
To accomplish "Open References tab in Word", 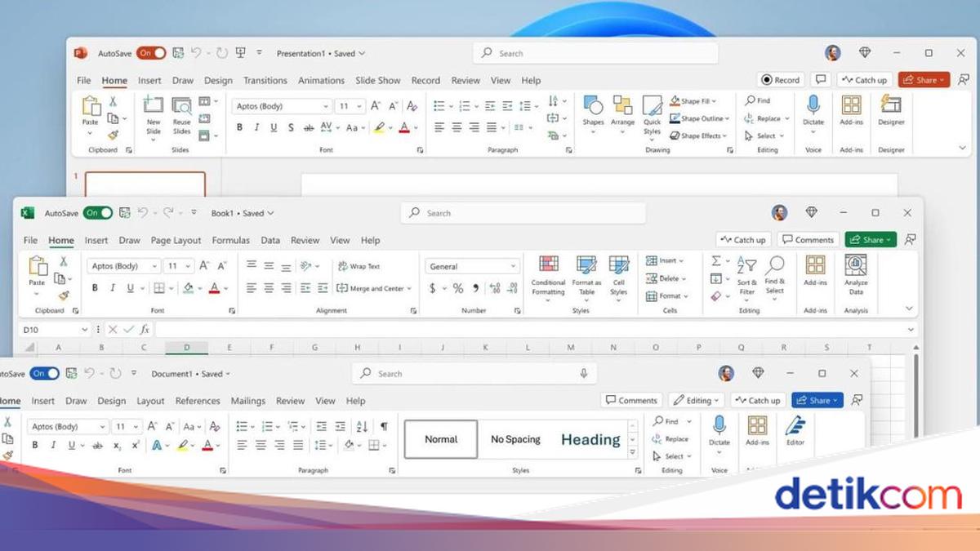I will click(x=198, y=401).
